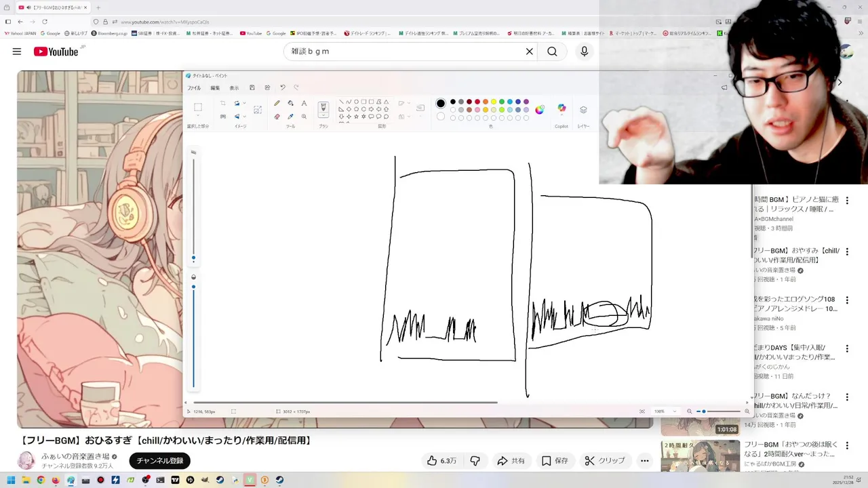
Task: Open Chrome from the taskbar
Action: click(x=41, y=480)
